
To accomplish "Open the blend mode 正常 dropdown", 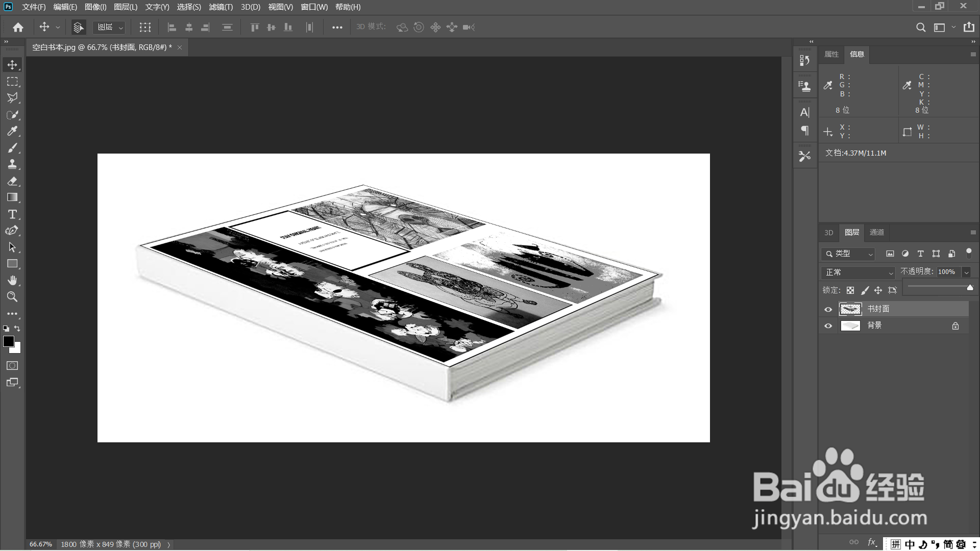I will coord(859,272).
